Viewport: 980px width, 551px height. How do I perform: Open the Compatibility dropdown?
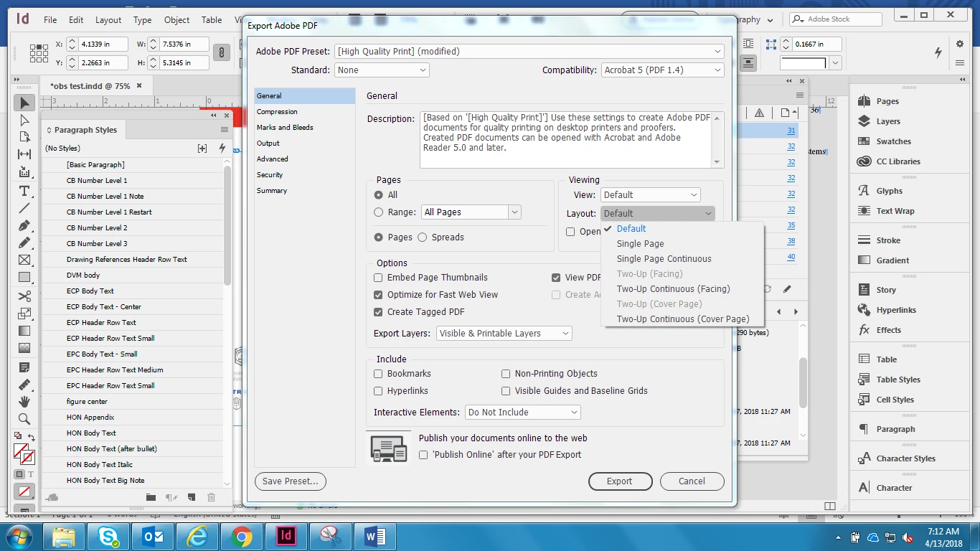pos(662,70)
